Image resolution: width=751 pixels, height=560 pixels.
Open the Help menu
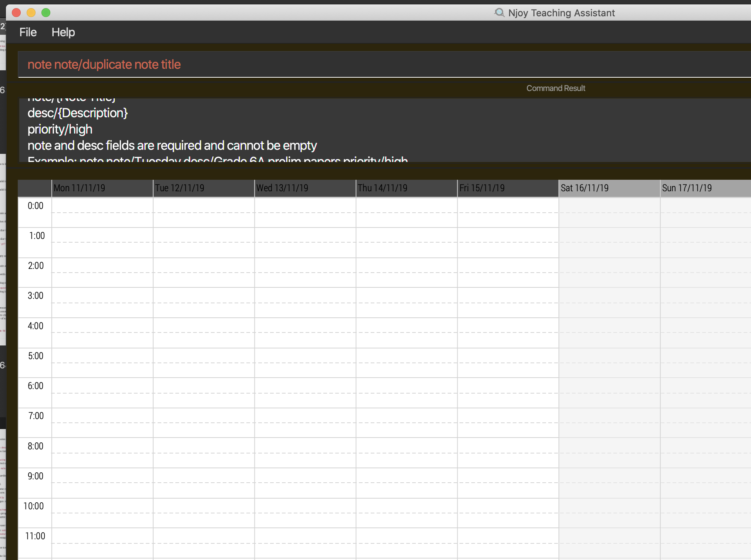(63, 32)
